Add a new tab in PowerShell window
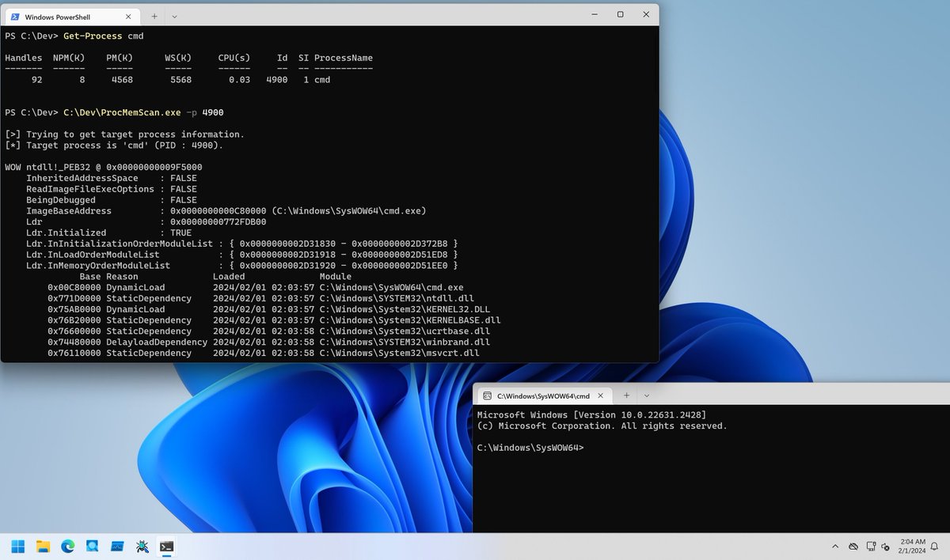950x560 pixels. point(154,16)
